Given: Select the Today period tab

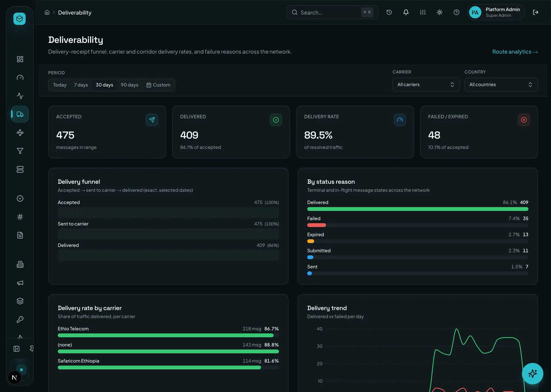Looking at the screenshot, I should [60, 85].
